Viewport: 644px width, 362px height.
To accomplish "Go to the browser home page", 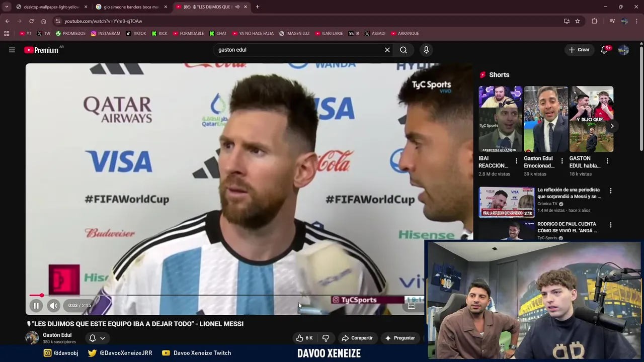I will 43,21.
